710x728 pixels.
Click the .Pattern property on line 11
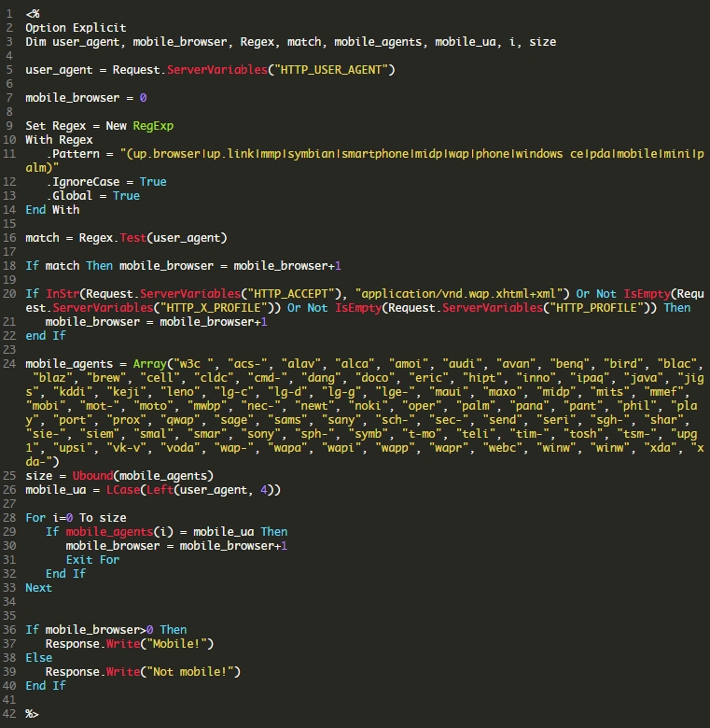pyautogui.click(x=73, y=154)
